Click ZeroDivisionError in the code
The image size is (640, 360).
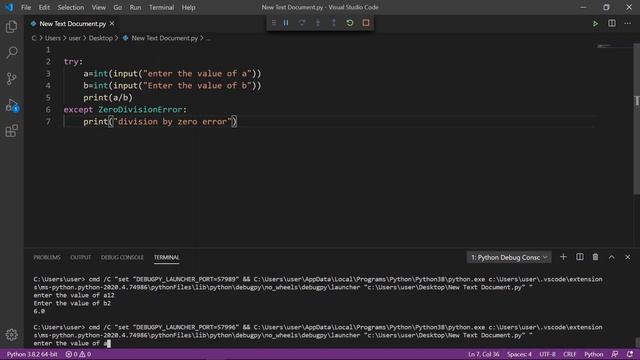[x=140, y=109]
